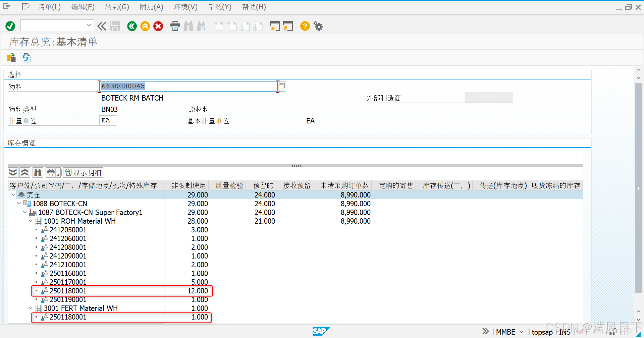Click the Print icon in the toolbar
The width and height of the screenshot is (644, 338).
point(175,26)
